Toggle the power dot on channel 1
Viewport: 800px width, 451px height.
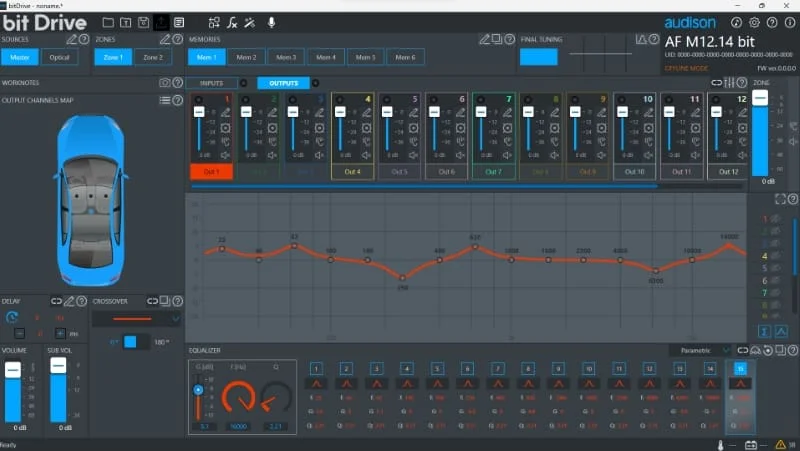(198, 99)
